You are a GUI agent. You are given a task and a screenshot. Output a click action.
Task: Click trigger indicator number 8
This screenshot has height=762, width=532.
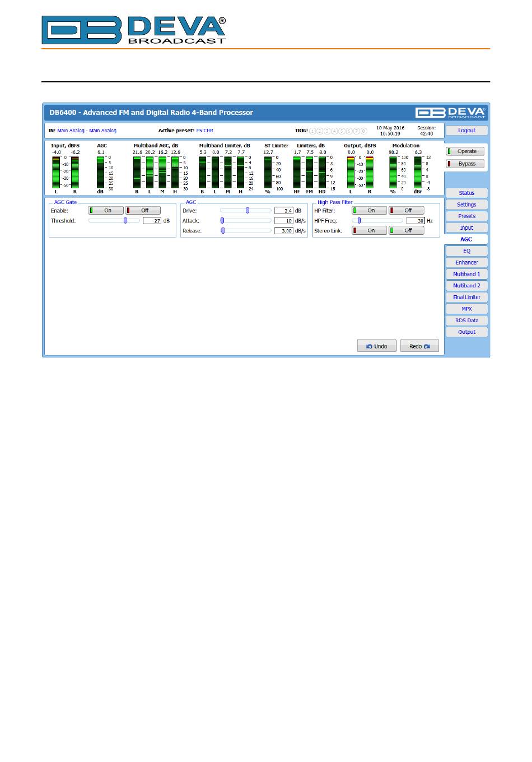(363, 131)
